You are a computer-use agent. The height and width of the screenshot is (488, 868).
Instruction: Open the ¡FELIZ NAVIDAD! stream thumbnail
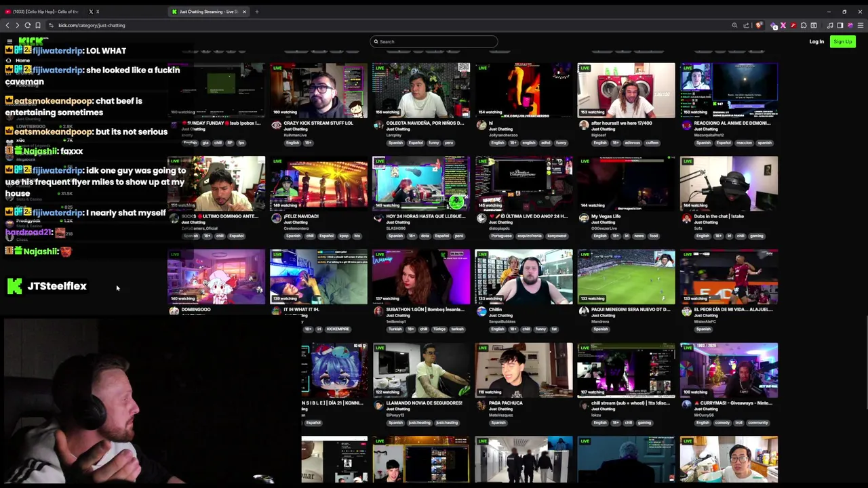319,184
